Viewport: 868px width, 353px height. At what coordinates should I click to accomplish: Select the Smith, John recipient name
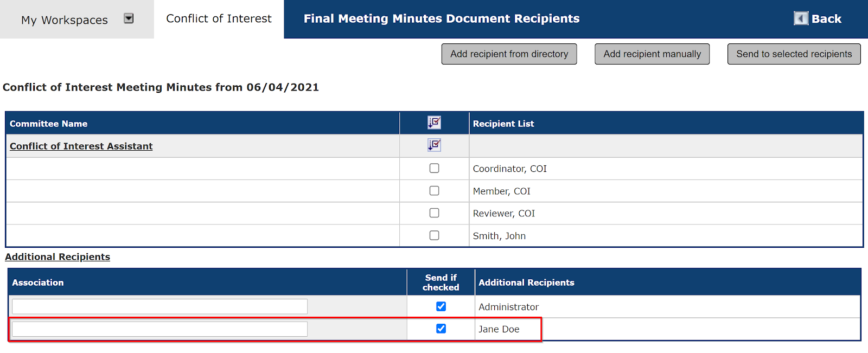point(499,236)
